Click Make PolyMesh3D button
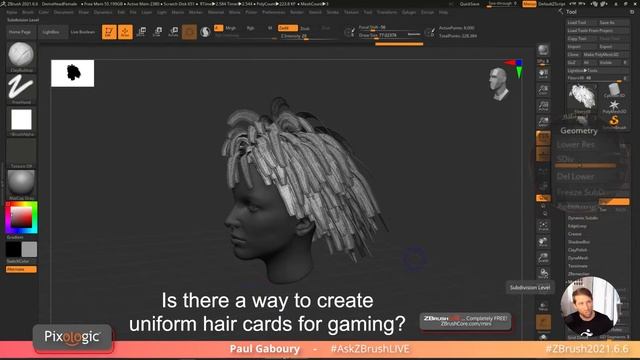 click(605, 55)
